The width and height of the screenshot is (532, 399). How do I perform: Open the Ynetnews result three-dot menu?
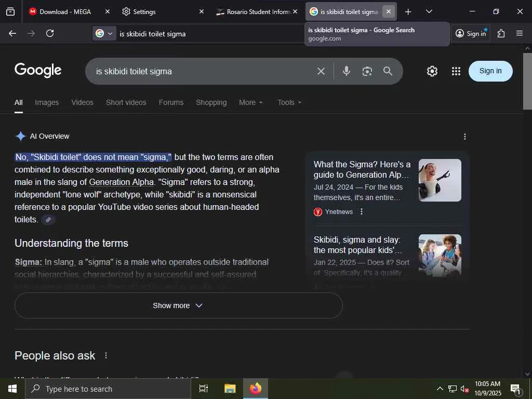[x=362, y=212]
